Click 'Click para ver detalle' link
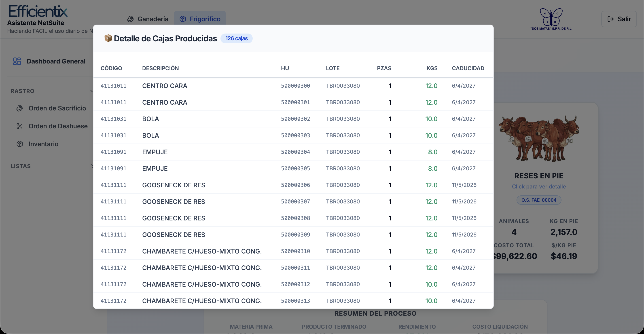 pyautogui.click(x=539, y=186)
